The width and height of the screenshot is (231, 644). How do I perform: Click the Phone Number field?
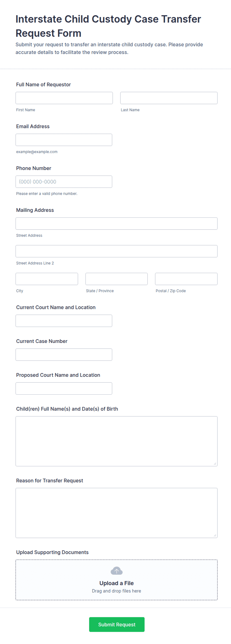coord(64,182)
